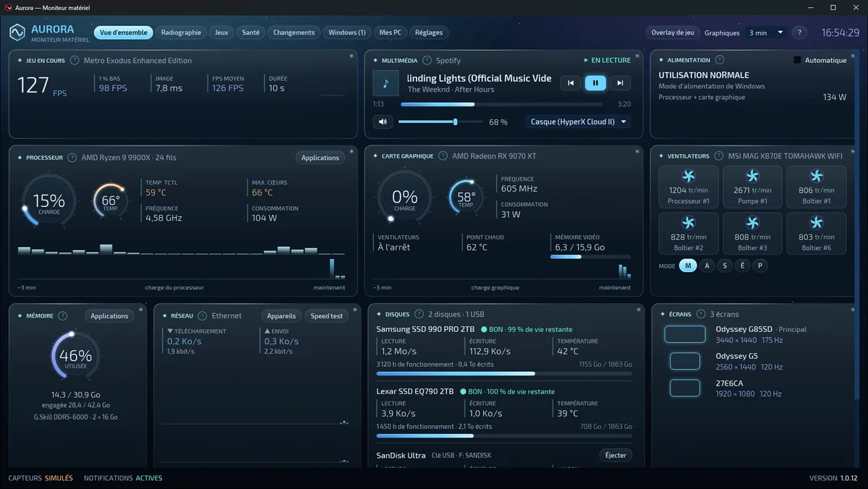This screenshot has height=489, width=868.
Task: Run the network Speed test
Action: pyautogui.click(x=326, y=316)
